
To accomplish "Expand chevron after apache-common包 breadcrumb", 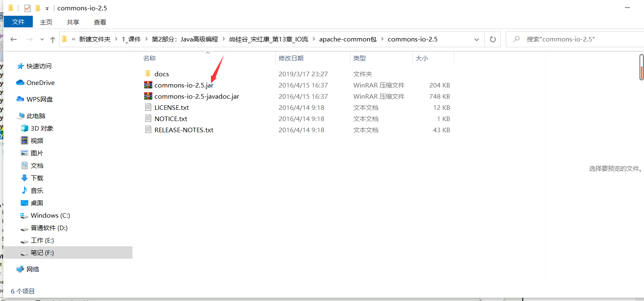I will point(382,39).
